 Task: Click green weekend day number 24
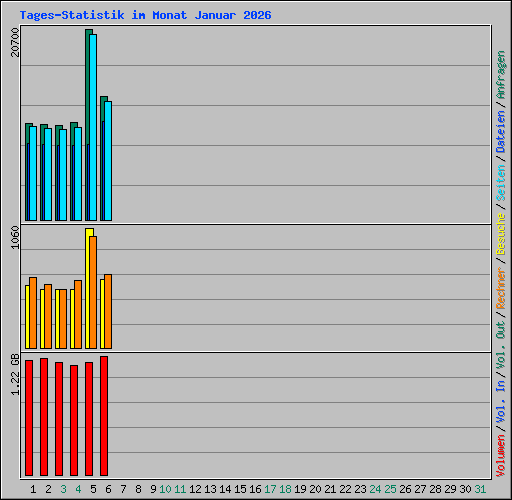click(x=375, y=489)
